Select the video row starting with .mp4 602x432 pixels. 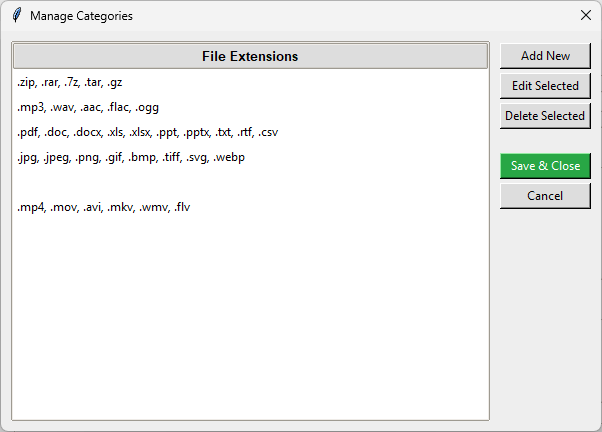point(104,207)
